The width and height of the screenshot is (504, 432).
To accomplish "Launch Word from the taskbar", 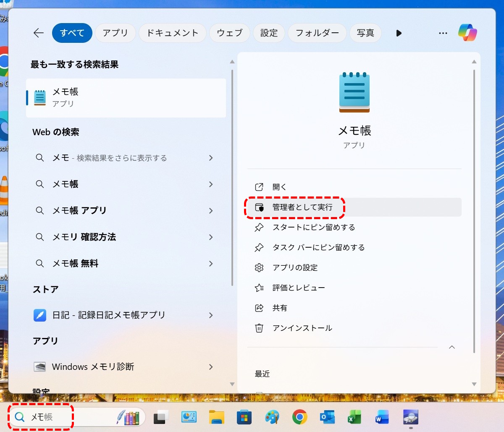I will (381, 417).
